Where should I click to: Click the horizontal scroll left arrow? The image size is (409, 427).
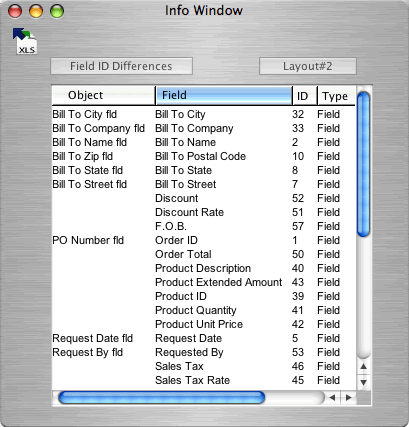click(x=332, y=397)
